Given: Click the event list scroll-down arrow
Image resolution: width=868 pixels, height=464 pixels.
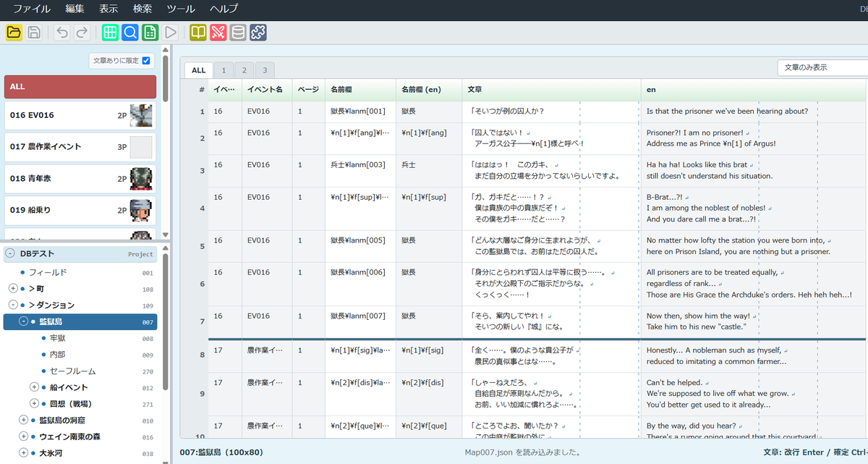Looking at the screenshot, I should [165, 235].
